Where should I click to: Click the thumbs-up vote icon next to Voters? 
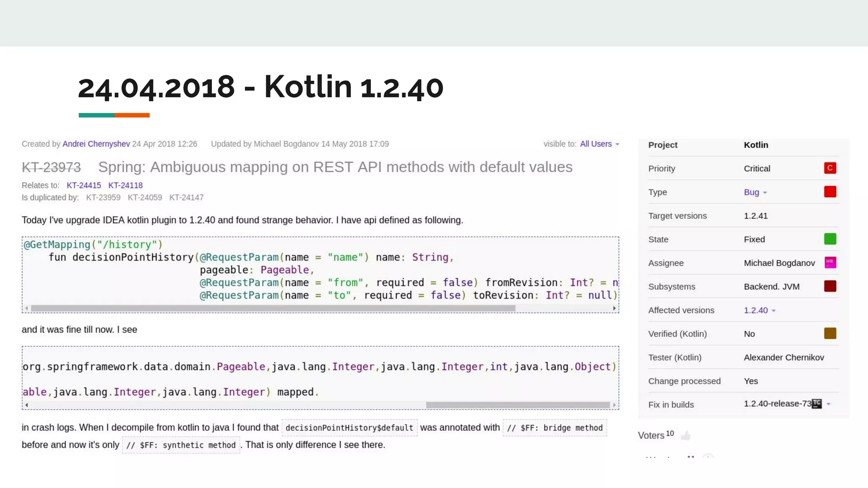point(686,435)
